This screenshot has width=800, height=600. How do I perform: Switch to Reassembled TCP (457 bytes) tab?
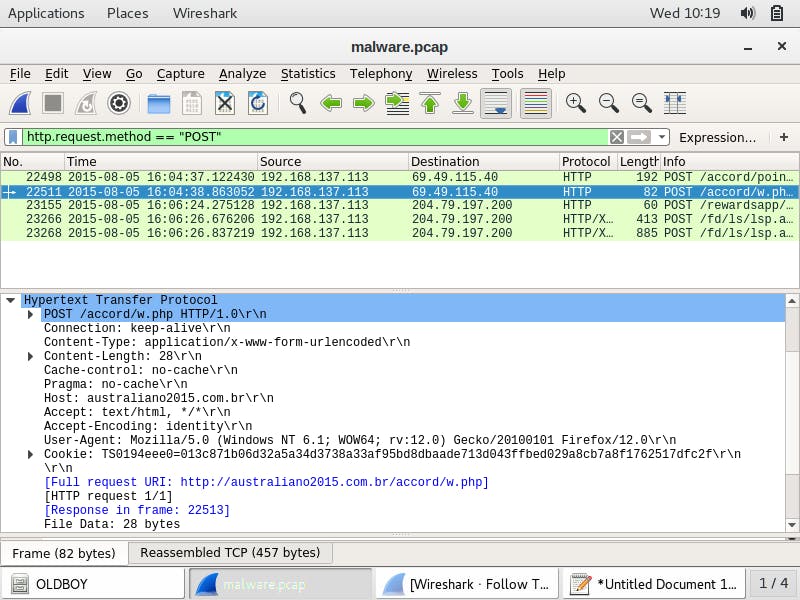pos(230,553)
